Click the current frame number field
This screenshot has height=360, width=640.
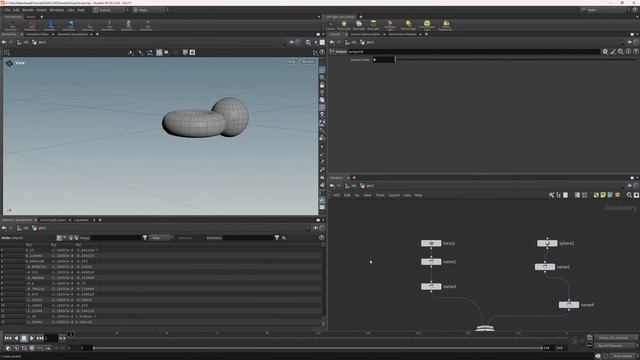coord(51,338)
